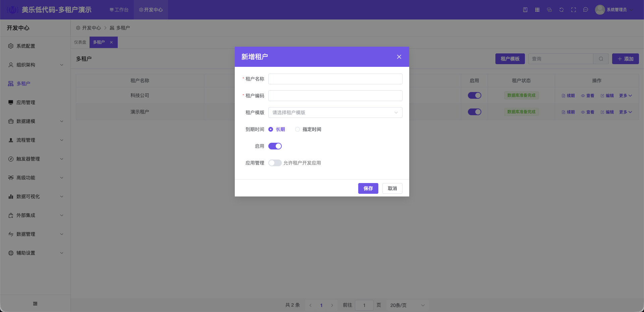The height and width of the screenshot is (312, 644).
Task: Click the 租户名称 input field
Action: tap(335, 79)
